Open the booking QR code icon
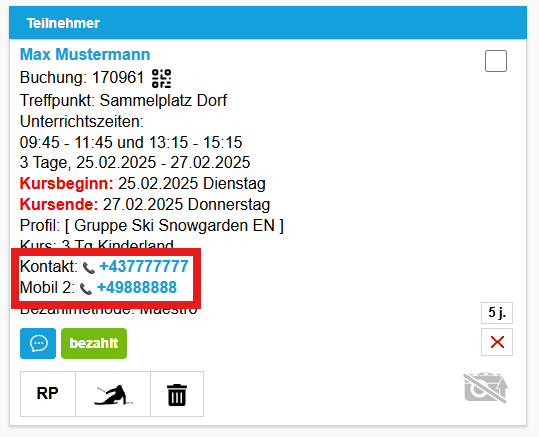The width and height of the screenshot is (539, 437). (x=162, y=78)
